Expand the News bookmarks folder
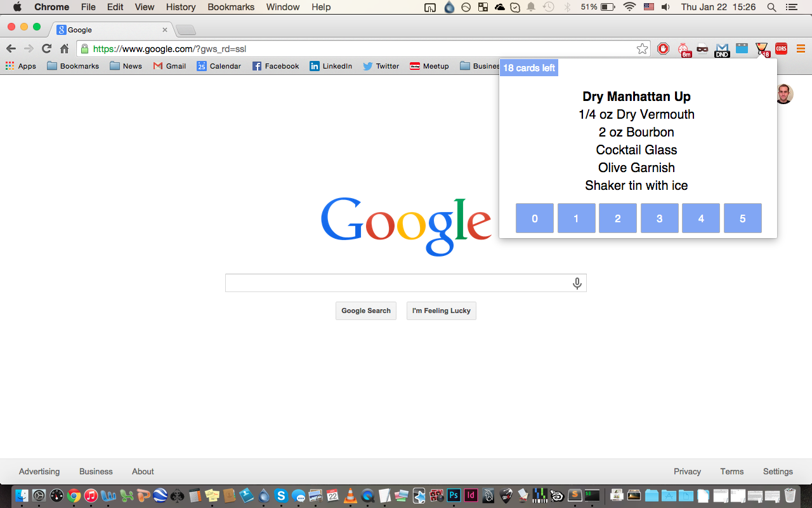Screen dimensions: 812x508 click(126, 66)
